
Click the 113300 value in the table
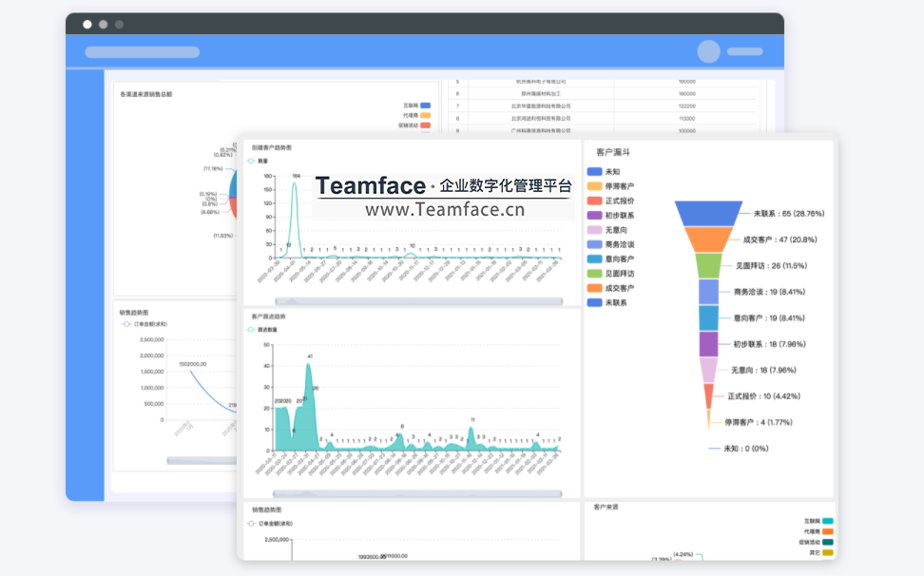point(687,119)
